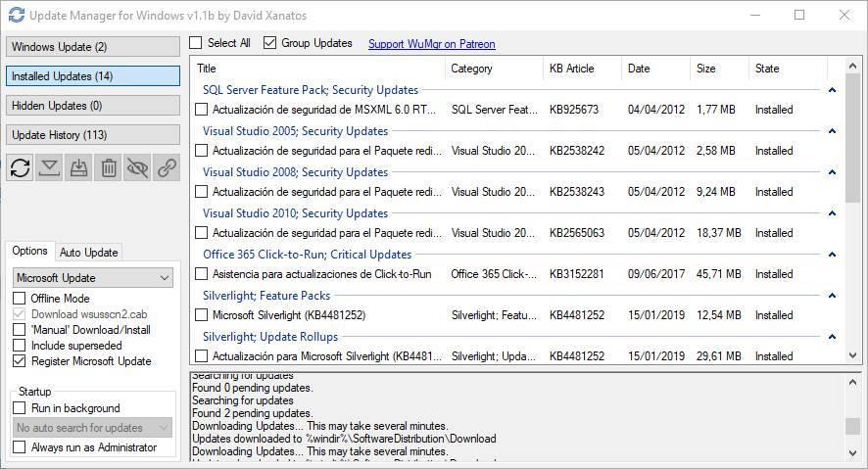
Task: Click the 18,37 MB size cell
Action: click(x=718, y=233)
